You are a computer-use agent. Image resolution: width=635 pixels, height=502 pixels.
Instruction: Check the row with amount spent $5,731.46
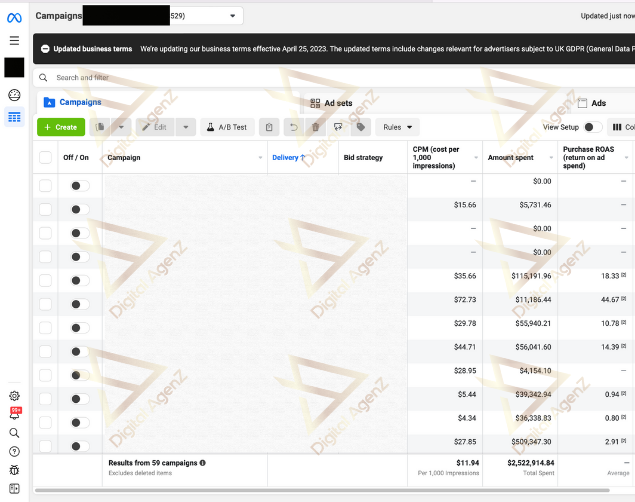(45, 209)
